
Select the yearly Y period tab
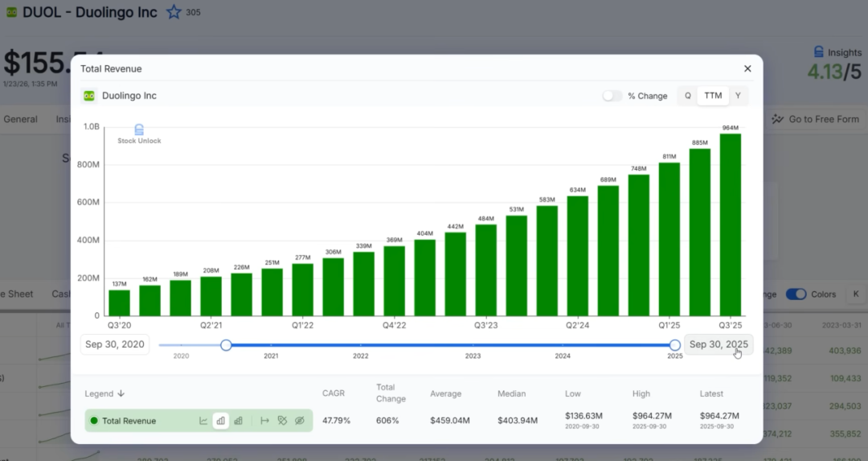click(x=738, y=96)
